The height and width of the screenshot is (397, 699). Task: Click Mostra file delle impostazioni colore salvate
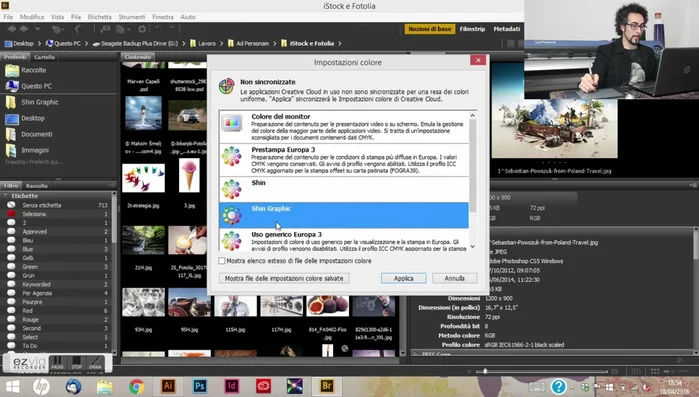point(284,278)
